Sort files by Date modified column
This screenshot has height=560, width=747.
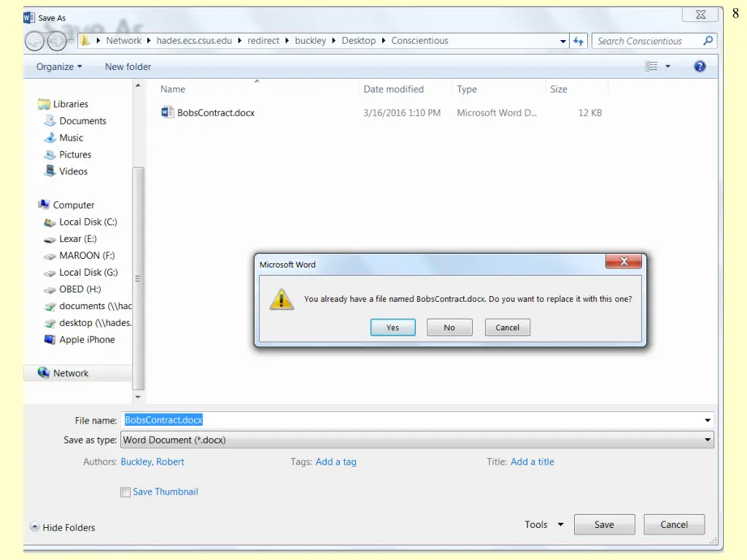[393, 89]
